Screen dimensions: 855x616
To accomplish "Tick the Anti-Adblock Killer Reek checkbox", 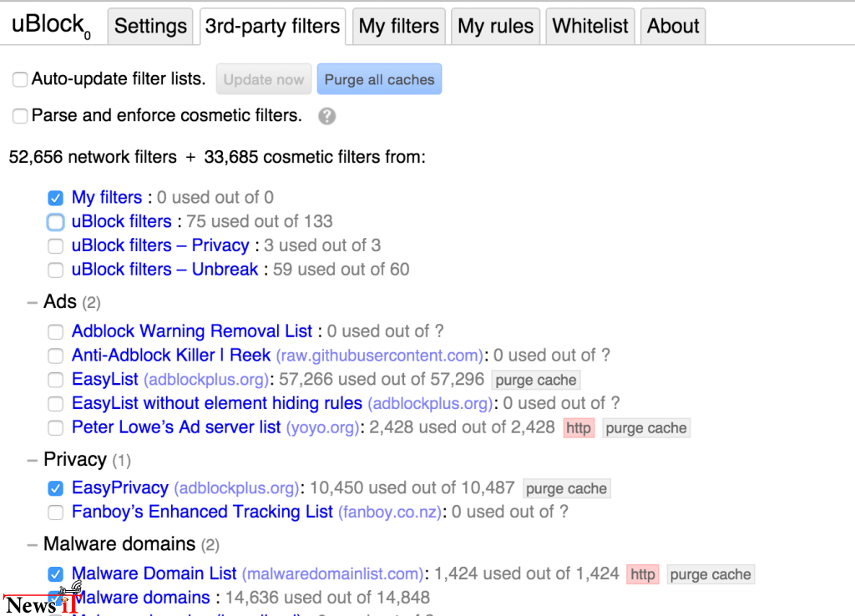I will pos(55,356).
